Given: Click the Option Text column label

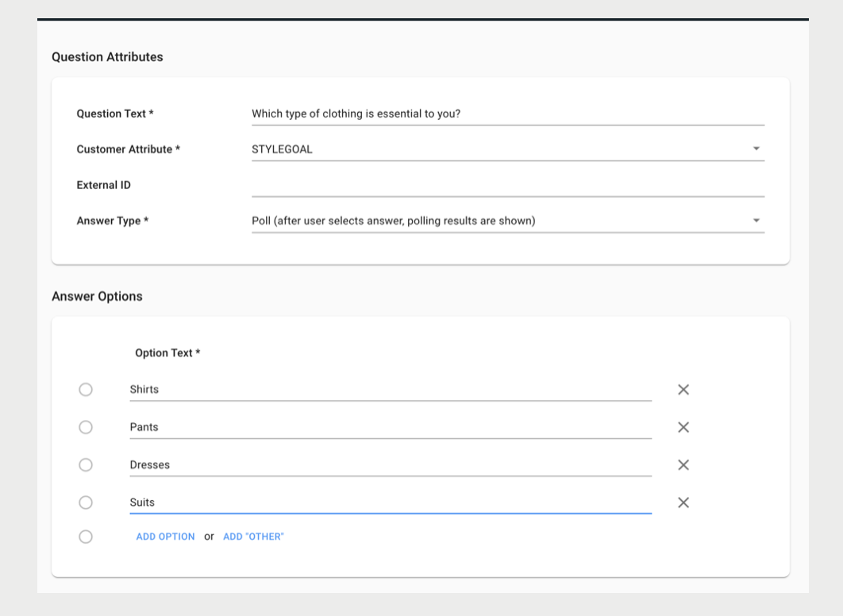Looking at the screenshot, I should 167,353.
